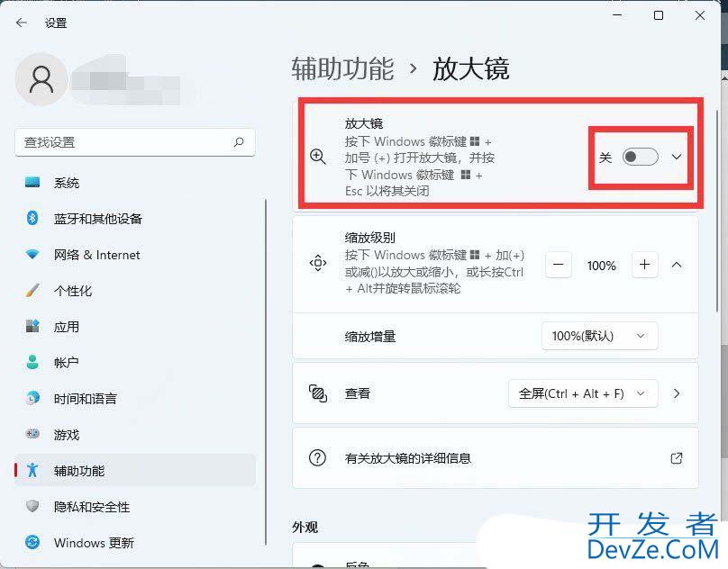Screen dimensions: 728x569
Task: Open Windows 更新 page
Action: tap(135, 542)
